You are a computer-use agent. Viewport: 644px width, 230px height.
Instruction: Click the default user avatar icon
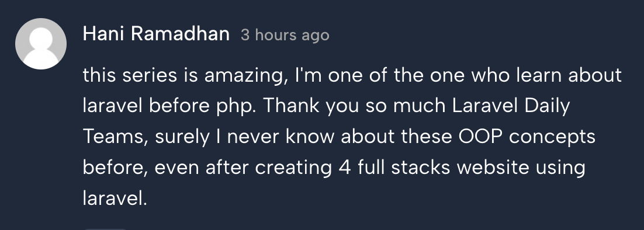[41, 43]
